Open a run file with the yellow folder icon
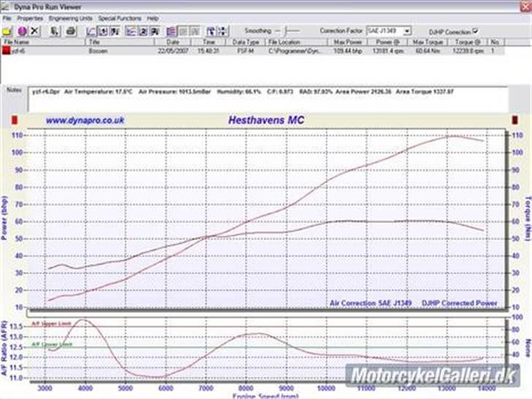 tap(7, 31)
